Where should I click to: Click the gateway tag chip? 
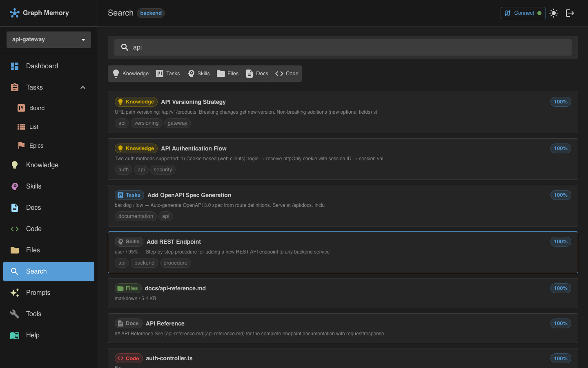178,123
